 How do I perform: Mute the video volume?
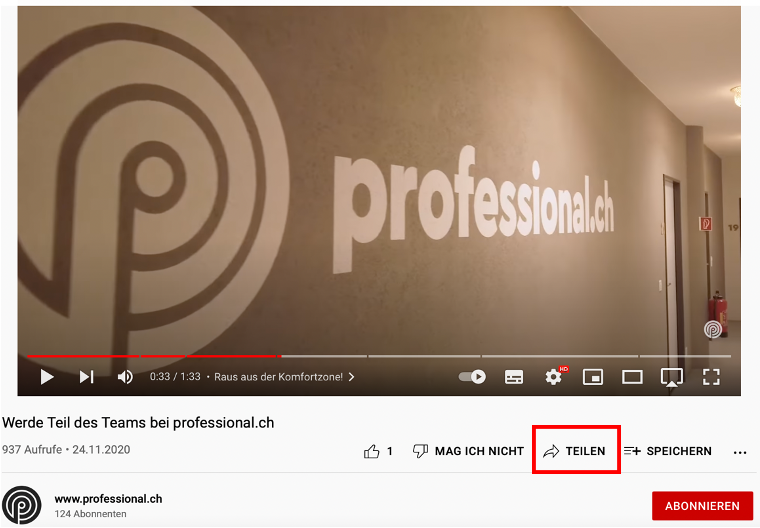coord(125,377)
